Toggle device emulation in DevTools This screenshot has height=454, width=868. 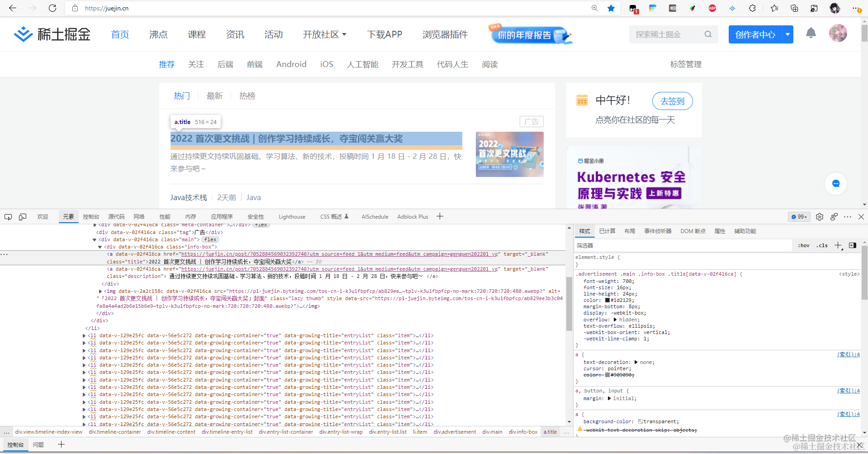coord(23,217)
